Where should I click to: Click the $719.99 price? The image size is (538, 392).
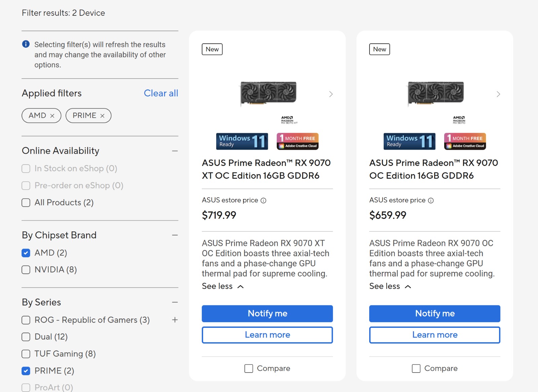point(219,215)
